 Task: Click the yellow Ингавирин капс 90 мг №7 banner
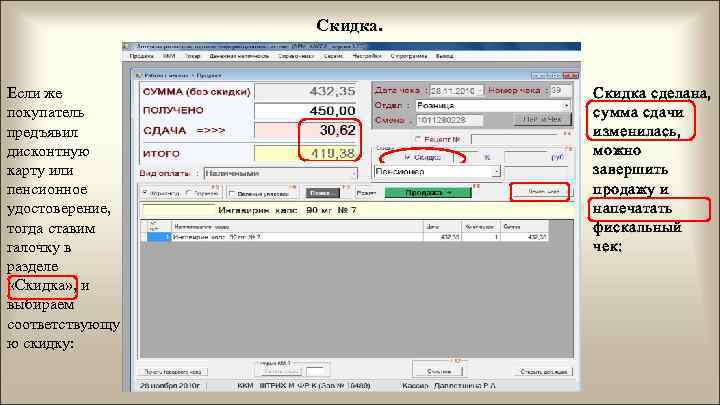(x=356, y=210)
